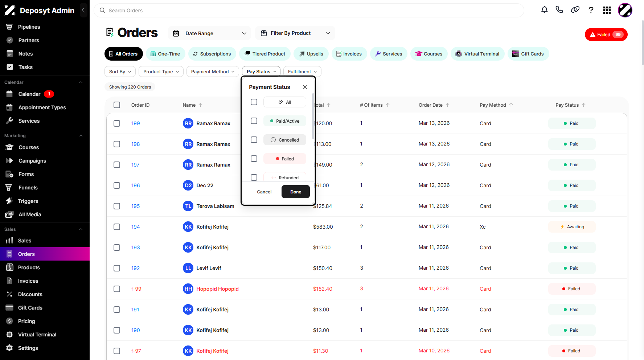
Task: Open the apps grid icon
Action: click(x=607, y=10)
